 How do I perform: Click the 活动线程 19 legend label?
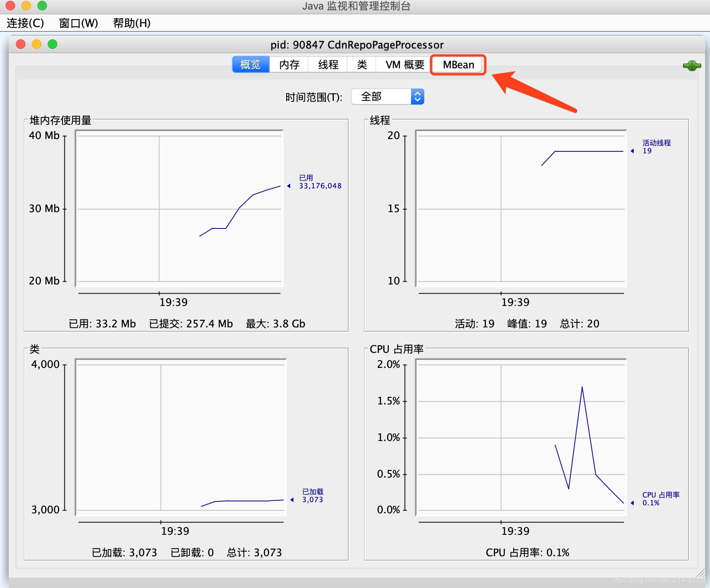tap(656, 147)
